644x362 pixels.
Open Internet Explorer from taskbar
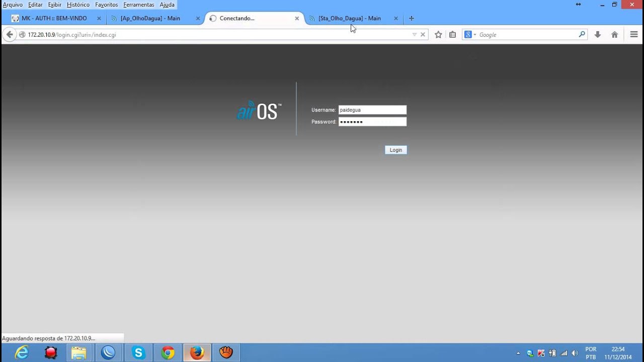pos(22,352)
